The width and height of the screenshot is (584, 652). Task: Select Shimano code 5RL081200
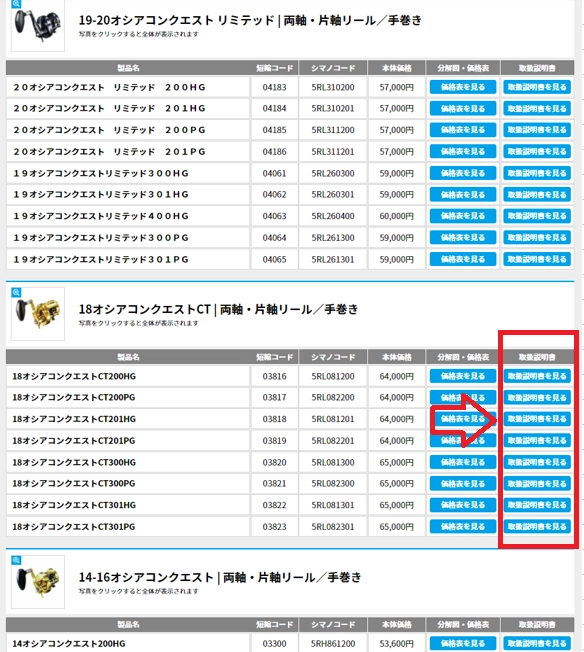(x=333, y=376)
